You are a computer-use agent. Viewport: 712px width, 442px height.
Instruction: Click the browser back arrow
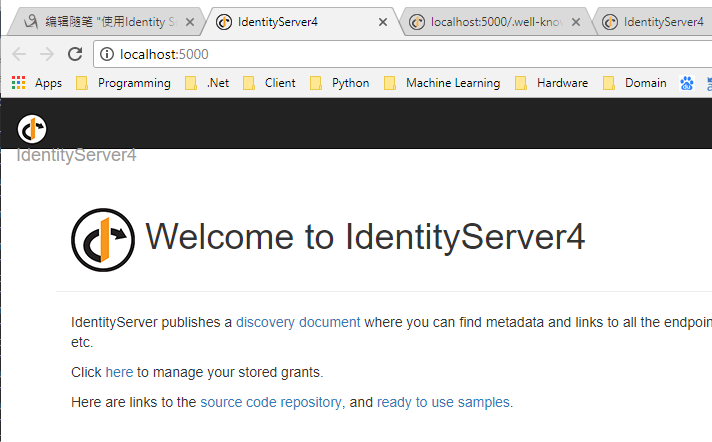(19, 54)
